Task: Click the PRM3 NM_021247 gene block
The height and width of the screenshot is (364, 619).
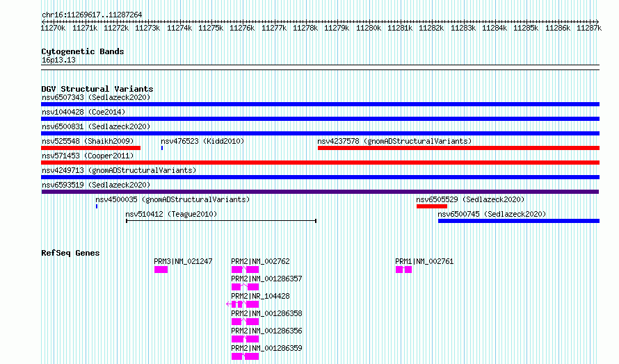Action: click(x=161, y=270)
